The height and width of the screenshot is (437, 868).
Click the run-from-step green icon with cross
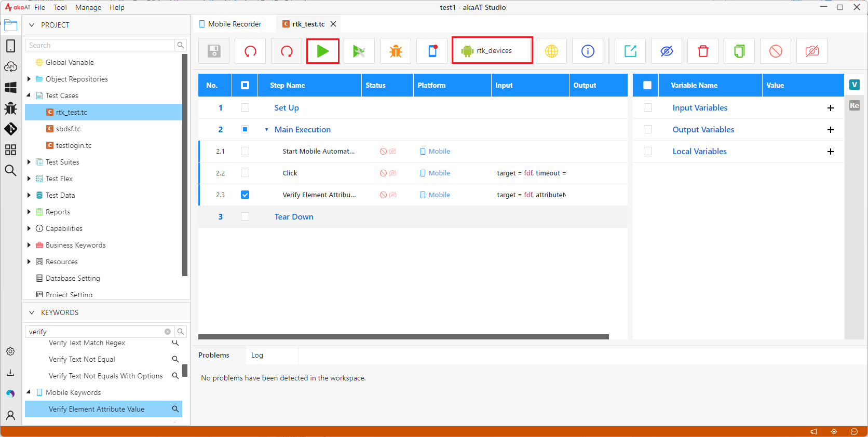(x=359, y=51)
